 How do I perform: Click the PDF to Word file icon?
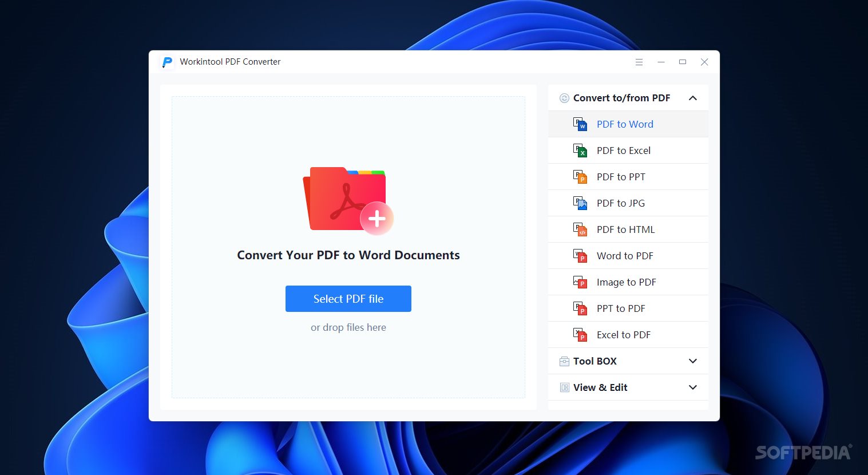tap(580, 124)
